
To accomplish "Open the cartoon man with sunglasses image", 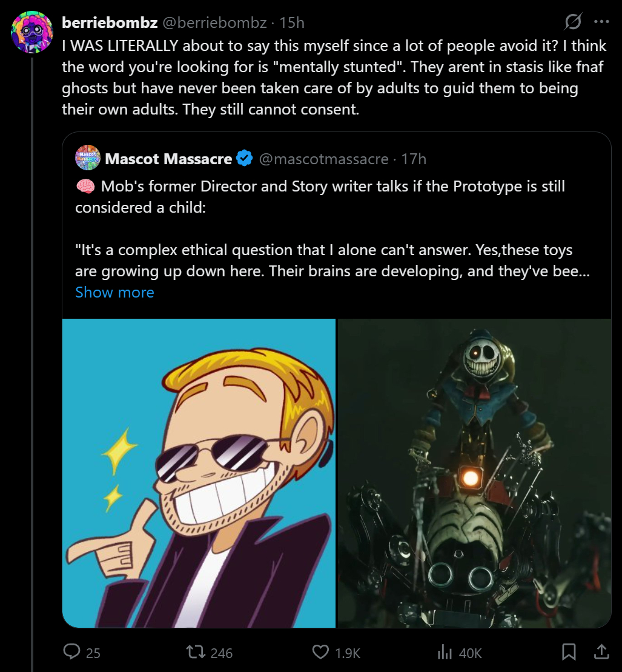I will tap(199, 473).
